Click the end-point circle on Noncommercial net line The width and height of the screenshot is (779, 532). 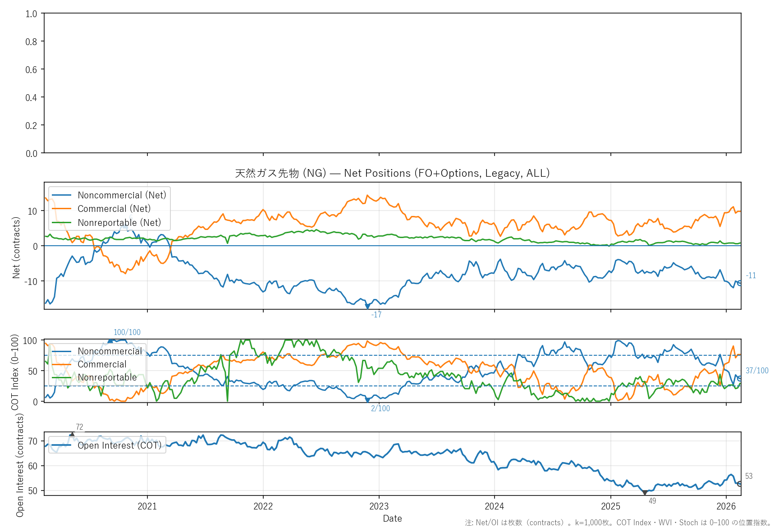click(x=739, y=283)
